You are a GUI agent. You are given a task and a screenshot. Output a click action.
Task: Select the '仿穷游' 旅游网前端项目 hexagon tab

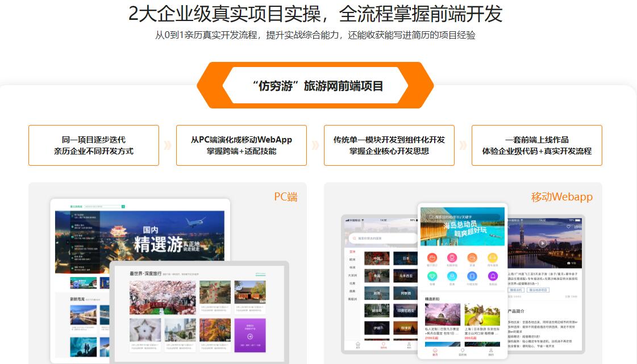318,86
